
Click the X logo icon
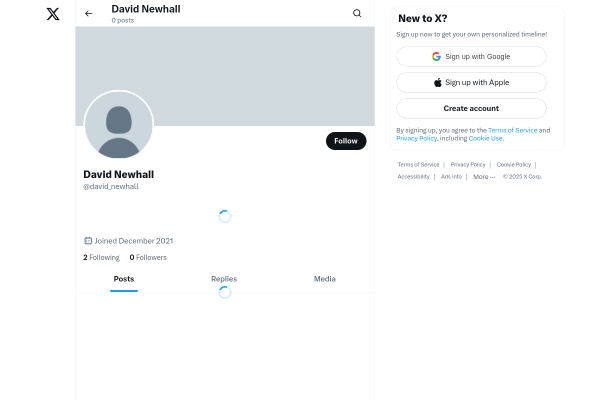pos(53,14)
